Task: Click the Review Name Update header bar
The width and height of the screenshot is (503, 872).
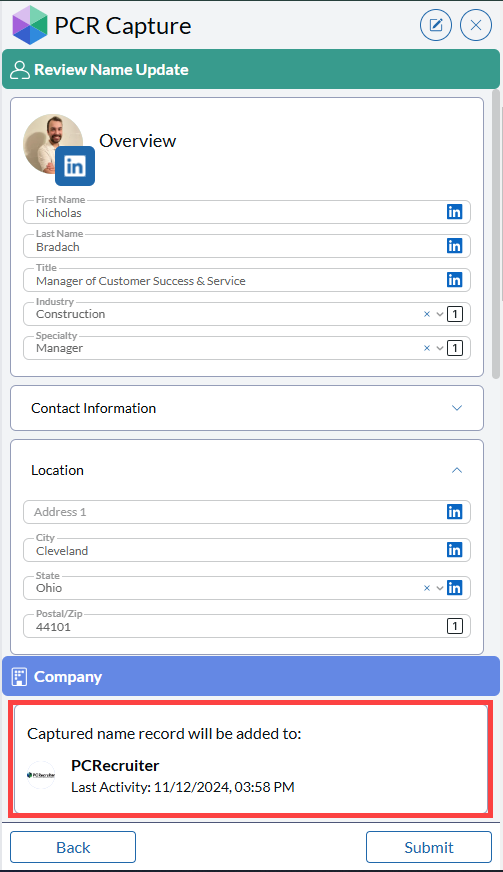Action: [251, 70]
